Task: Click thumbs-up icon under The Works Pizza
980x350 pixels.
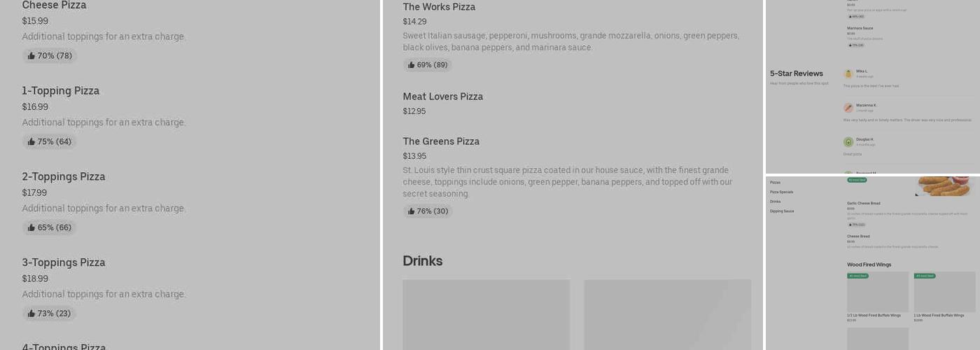Action: pyautogui.click(x=412, y=65)
